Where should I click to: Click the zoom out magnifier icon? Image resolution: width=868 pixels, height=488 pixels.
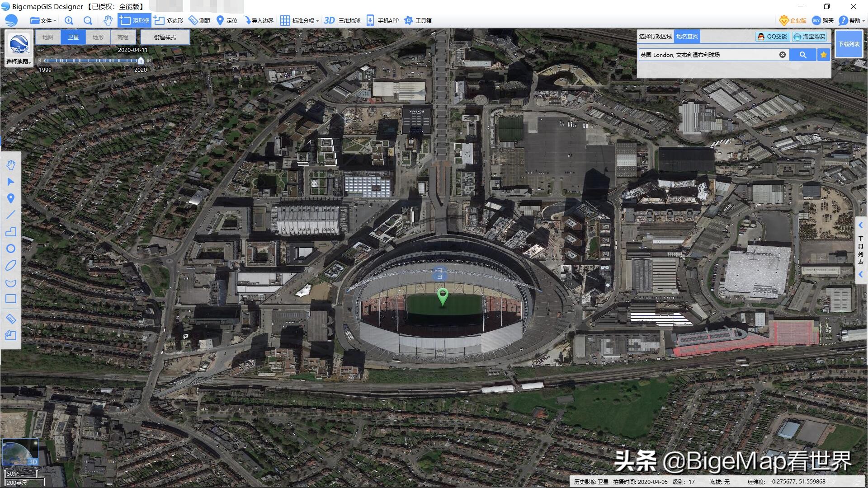88,20
